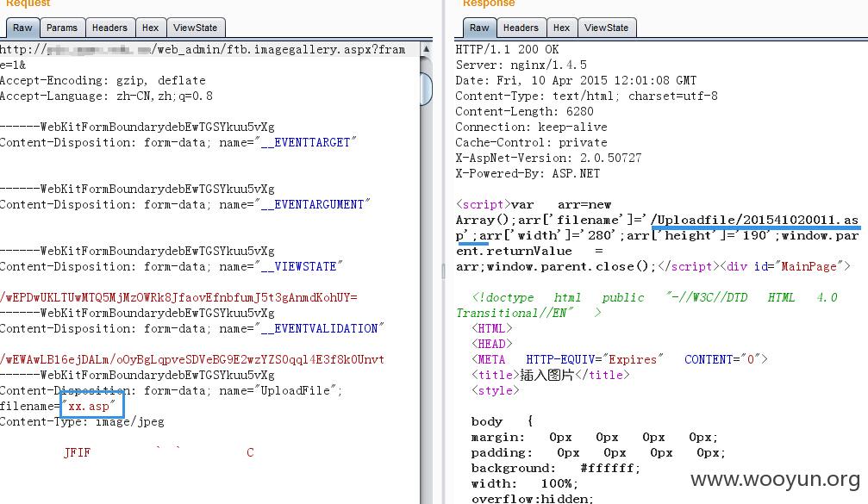Click the X-AspNet-Version header line

[548, 159]
